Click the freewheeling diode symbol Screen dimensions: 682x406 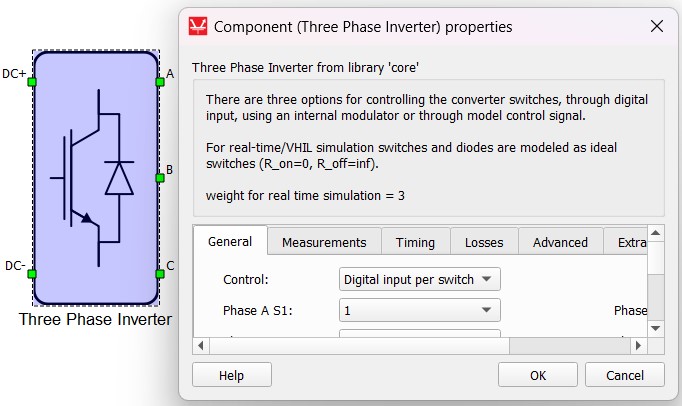(x=120, y=177)
